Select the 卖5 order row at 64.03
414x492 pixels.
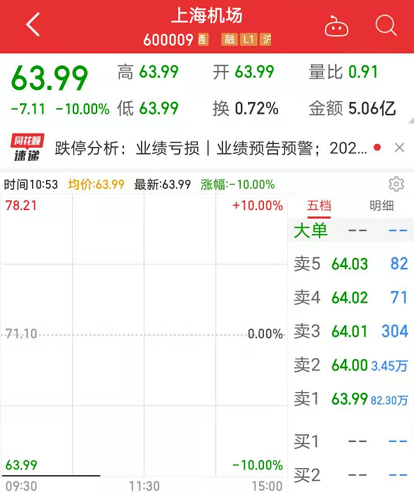coord(351,264)
